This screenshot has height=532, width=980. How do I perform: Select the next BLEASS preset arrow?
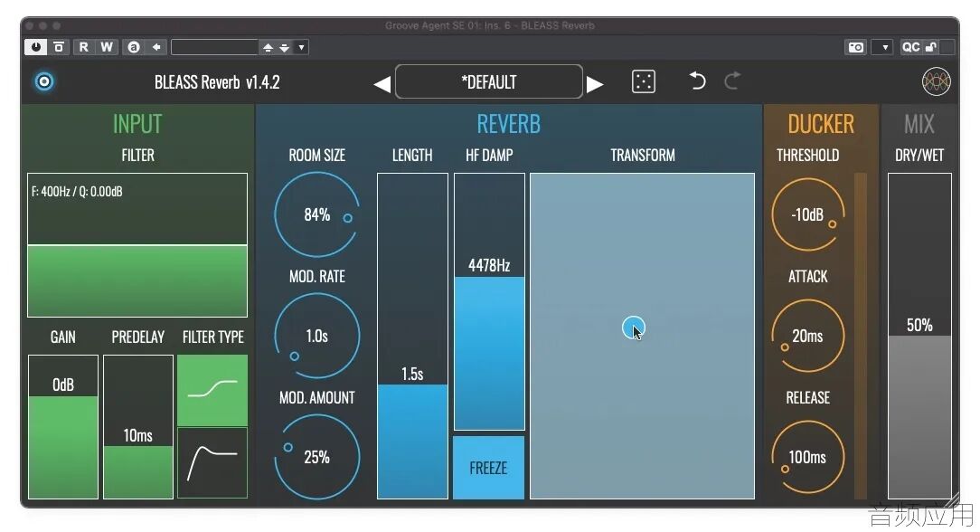(595, 83)
